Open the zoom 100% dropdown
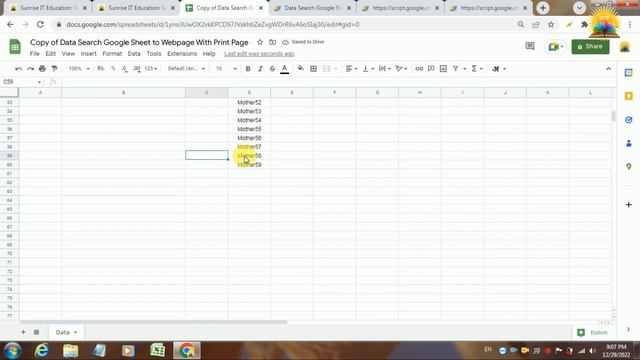The width and height of the screenshot is (640, 360). [x=79, y=69]
